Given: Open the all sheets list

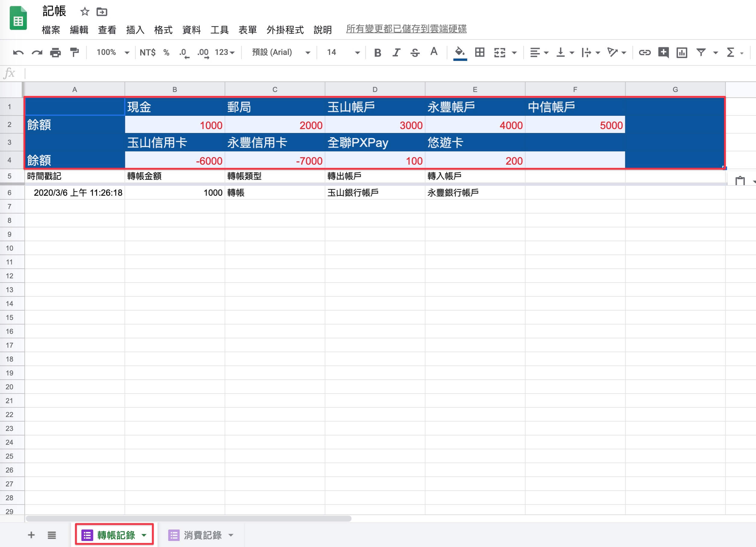Looking at the screenshot, I should coord(52,535).
